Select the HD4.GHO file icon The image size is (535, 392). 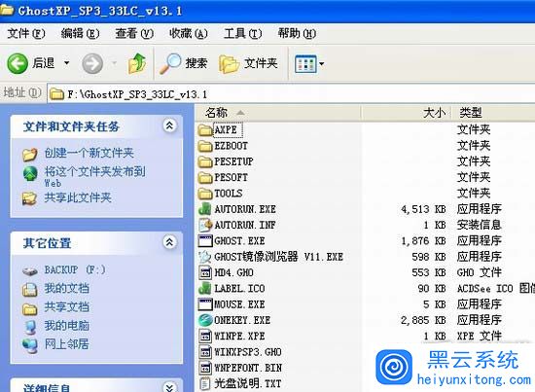tap(205, 272)
